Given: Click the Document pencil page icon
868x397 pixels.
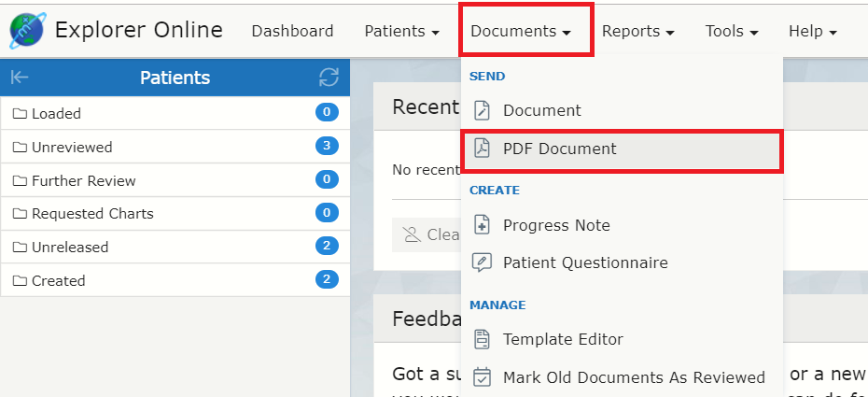Looking at the screenshot, I should point(483,110).
